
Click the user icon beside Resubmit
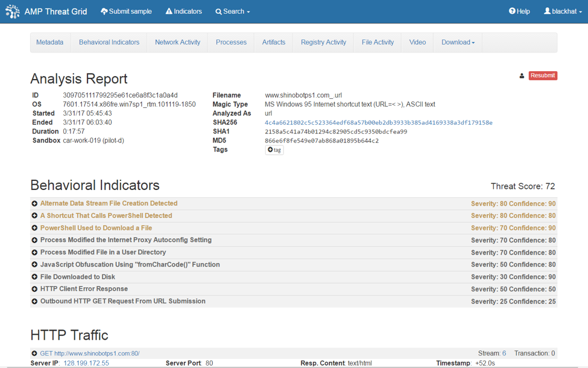pyautogui.click(x=522, y=76)
